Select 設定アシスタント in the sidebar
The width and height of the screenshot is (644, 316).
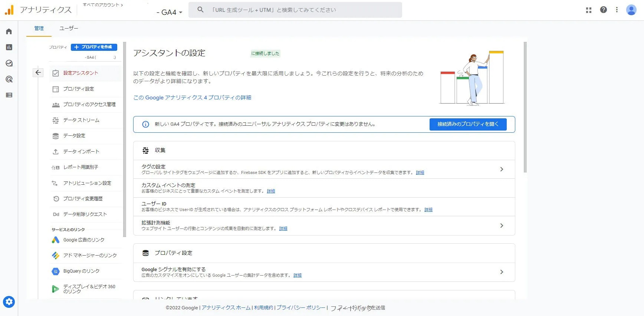(x=80, y=73)
